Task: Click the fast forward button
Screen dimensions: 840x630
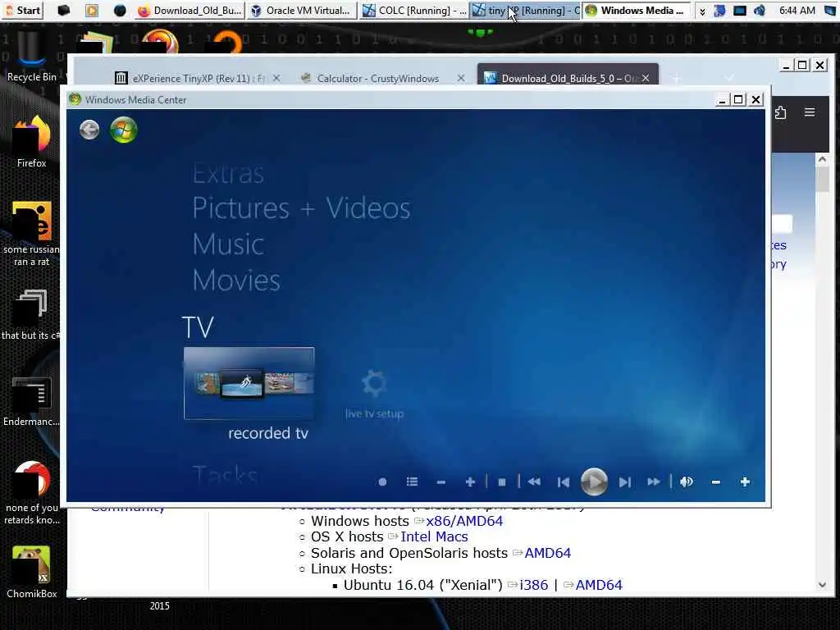Action: pos(654,482)
